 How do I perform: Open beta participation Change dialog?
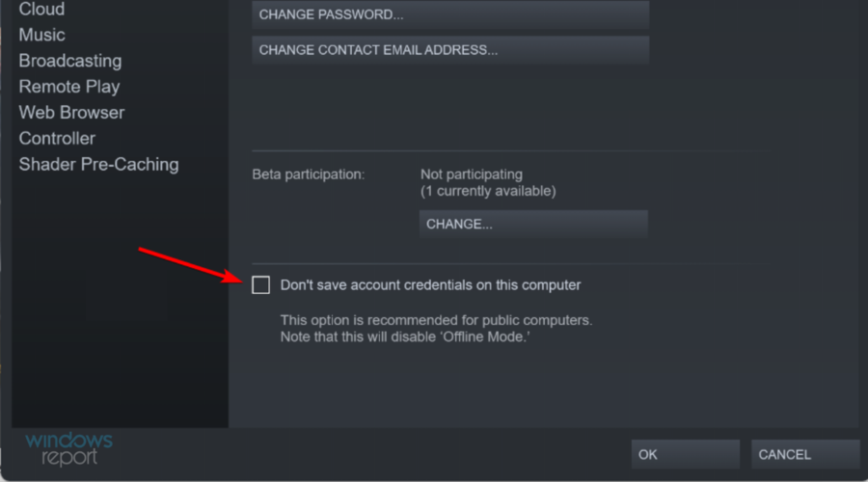[533, 224]
